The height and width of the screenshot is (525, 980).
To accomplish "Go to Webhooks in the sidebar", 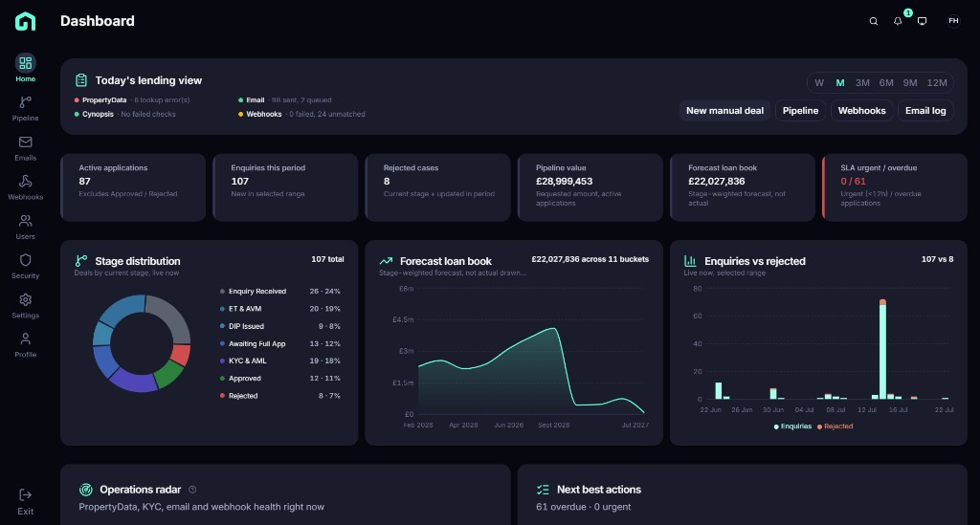I will (x=25, y=187).
